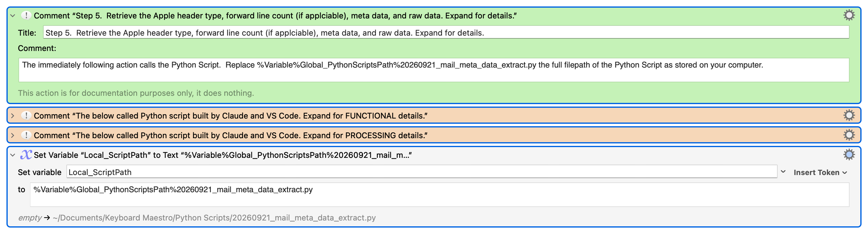Image resolution: width=868 pixels, height=234 pixels.
Task: Expand the FUNCTIONAL details comment
Action: click(x=13, y=116)
